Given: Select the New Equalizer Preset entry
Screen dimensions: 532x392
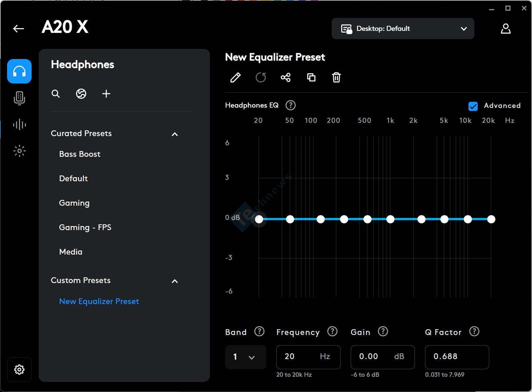Looking at the screenshot, I should (99, 301).
